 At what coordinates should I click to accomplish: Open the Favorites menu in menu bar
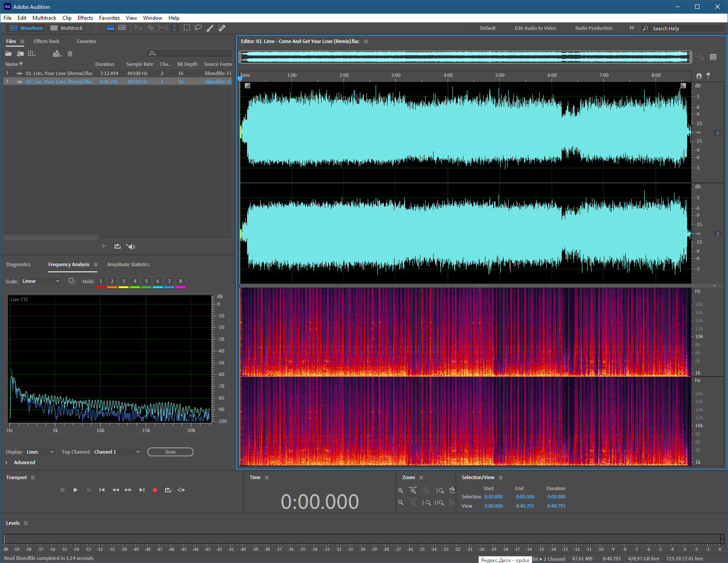109,18
